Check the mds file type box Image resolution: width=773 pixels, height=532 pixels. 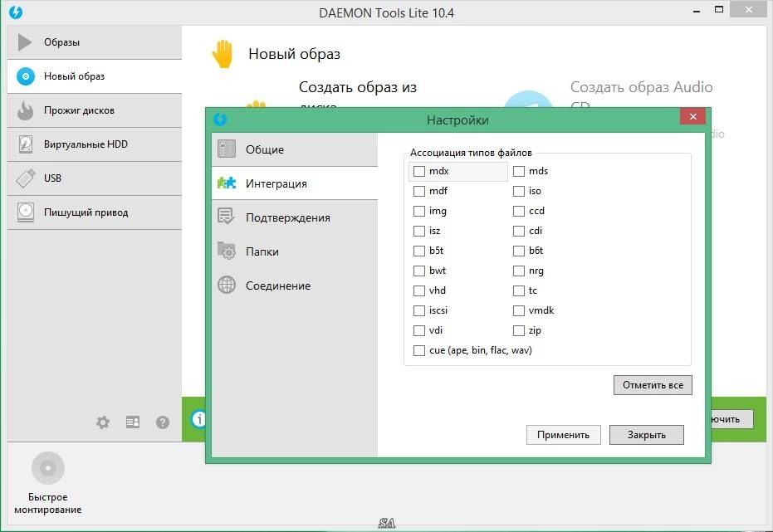pyautogui.click(x=519, y=171)
